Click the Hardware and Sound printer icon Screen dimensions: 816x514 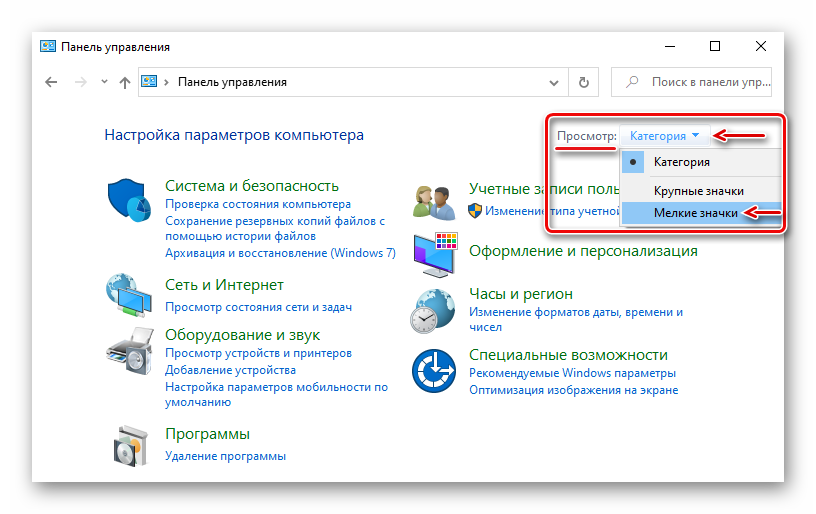(130, 350)
